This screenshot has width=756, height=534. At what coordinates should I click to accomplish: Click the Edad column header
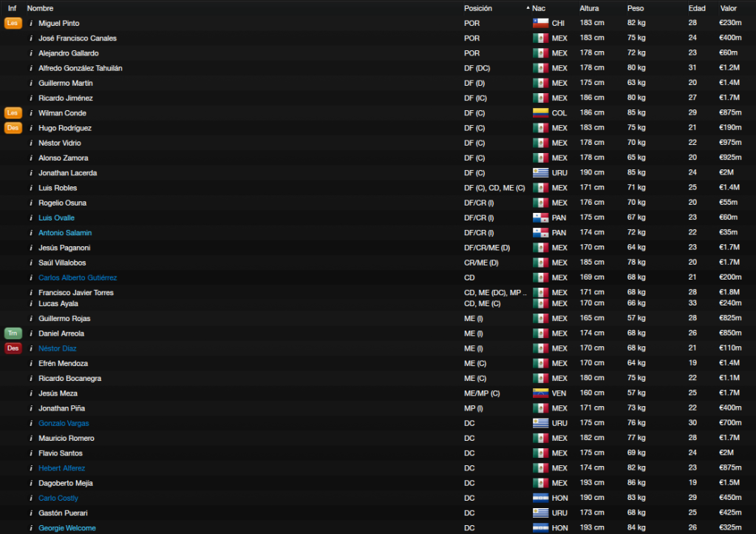(x=697, y=8)
